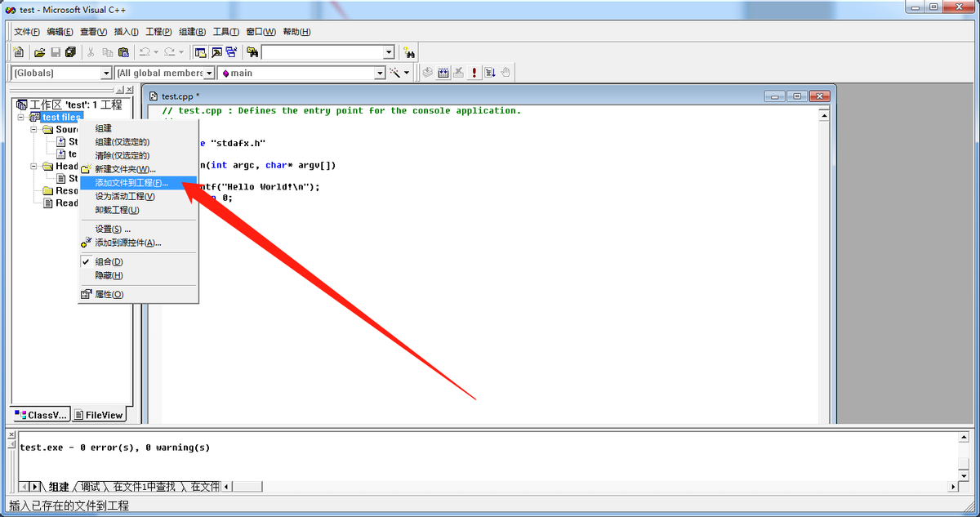Switch to the 在文件1中查找 output tab
Screen dimensions: 980x517
pos(144,487)
